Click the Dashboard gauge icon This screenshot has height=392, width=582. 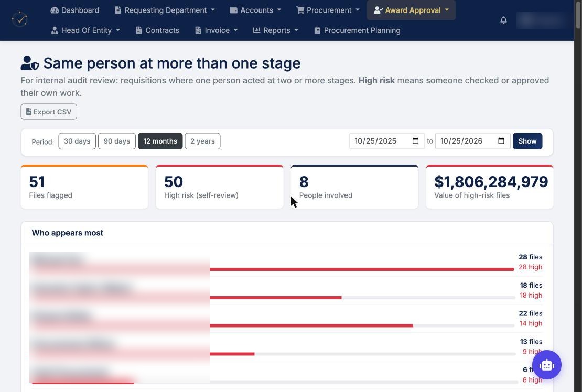[x=55, y=10]
